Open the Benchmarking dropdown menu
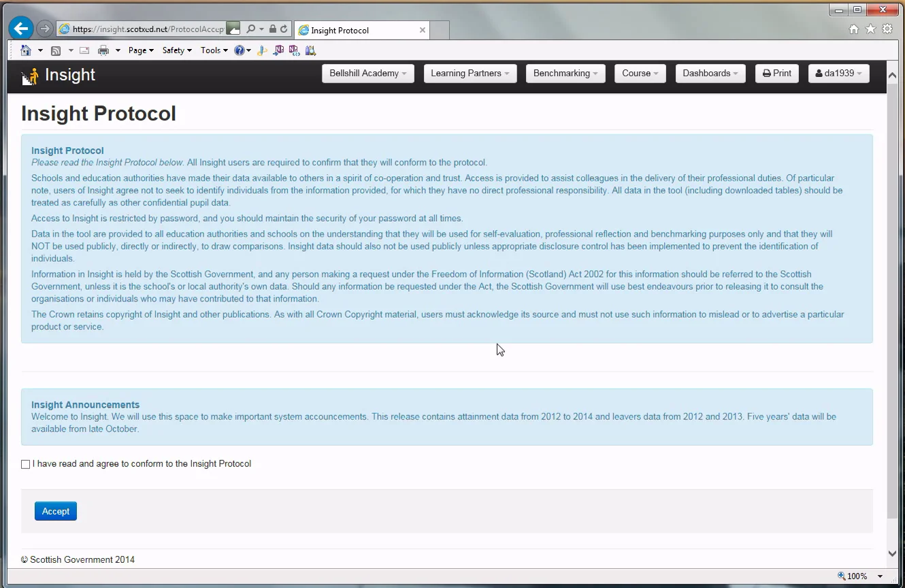Viewport: 905px width, 588px height. click(566, 73)
